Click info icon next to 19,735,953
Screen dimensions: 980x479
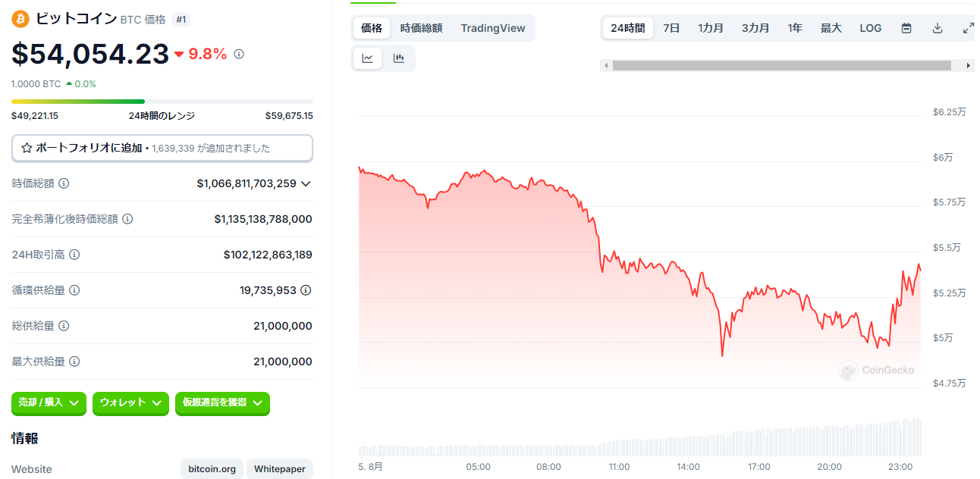tap(306, 290)
